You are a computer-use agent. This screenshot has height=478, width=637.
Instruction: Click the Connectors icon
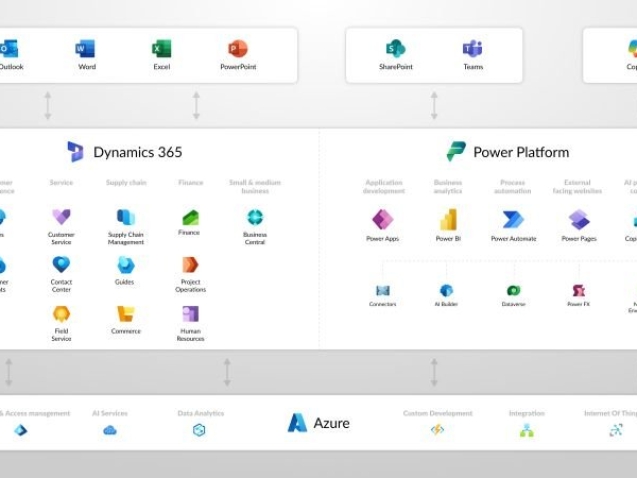383,290
